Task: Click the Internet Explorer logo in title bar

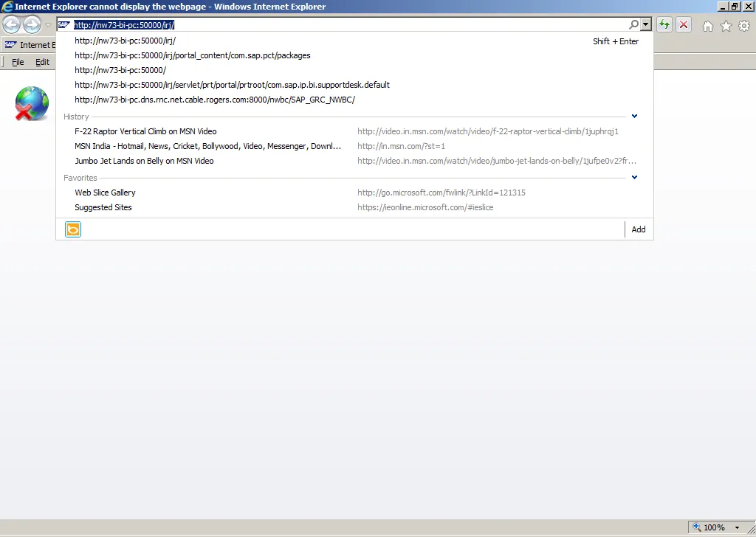Action: (x=7, y=6)
